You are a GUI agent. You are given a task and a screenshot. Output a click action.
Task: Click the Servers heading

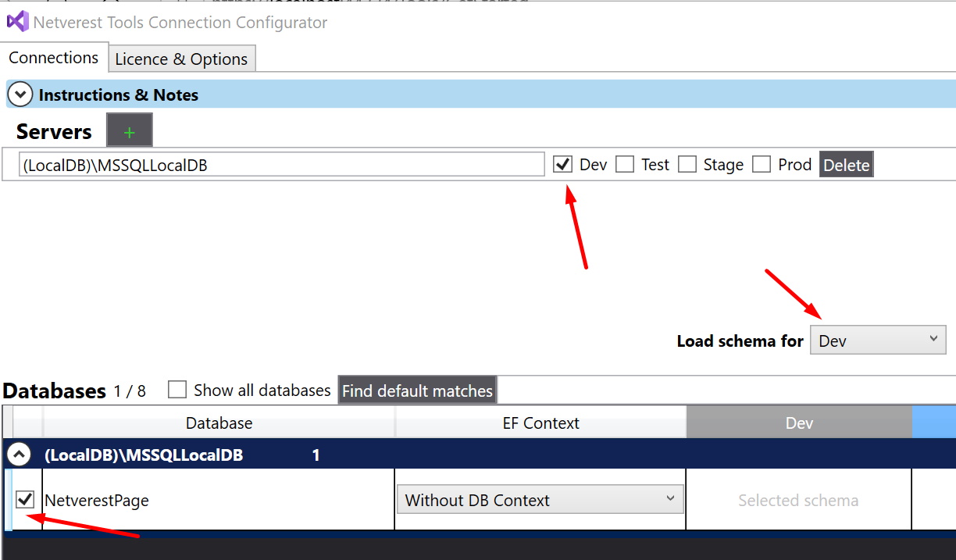click(54, 132)
